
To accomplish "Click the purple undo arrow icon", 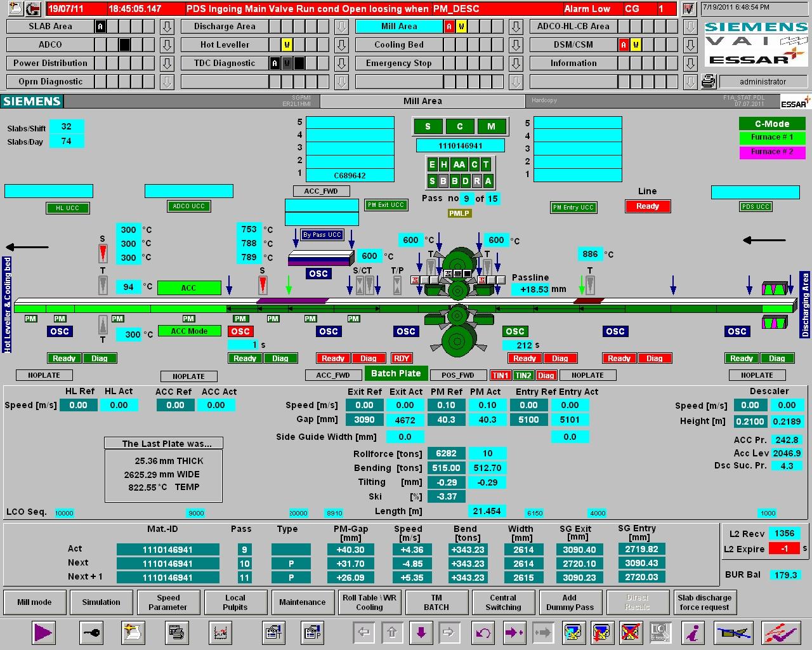I will pos(483,632).
